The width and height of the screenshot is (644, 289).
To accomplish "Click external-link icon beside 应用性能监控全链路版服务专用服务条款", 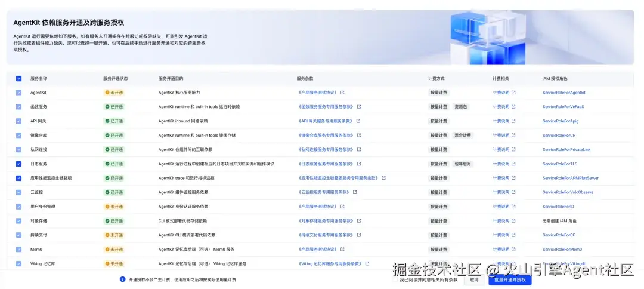I will [x=383, y=178].
